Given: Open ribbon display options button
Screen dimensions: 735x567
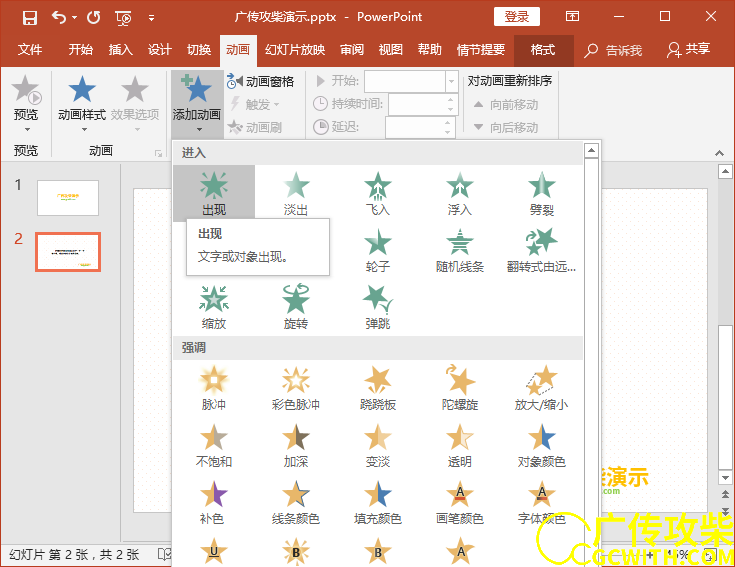Looking at the screenshot, I should 572,17.
